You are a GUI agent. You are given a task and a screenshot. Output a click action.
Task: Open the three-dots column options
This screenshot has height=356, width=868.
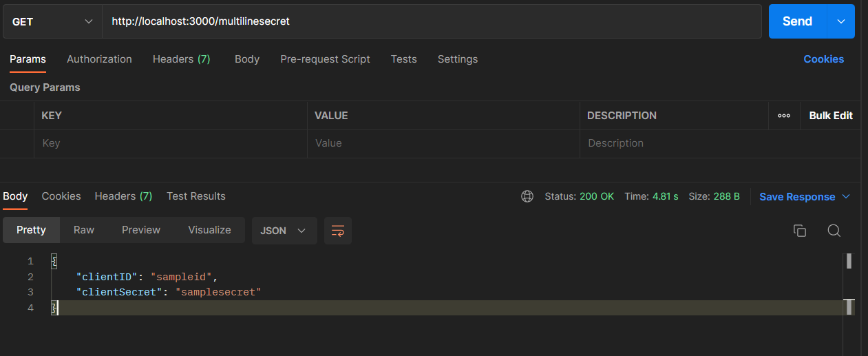coord(783,116)
